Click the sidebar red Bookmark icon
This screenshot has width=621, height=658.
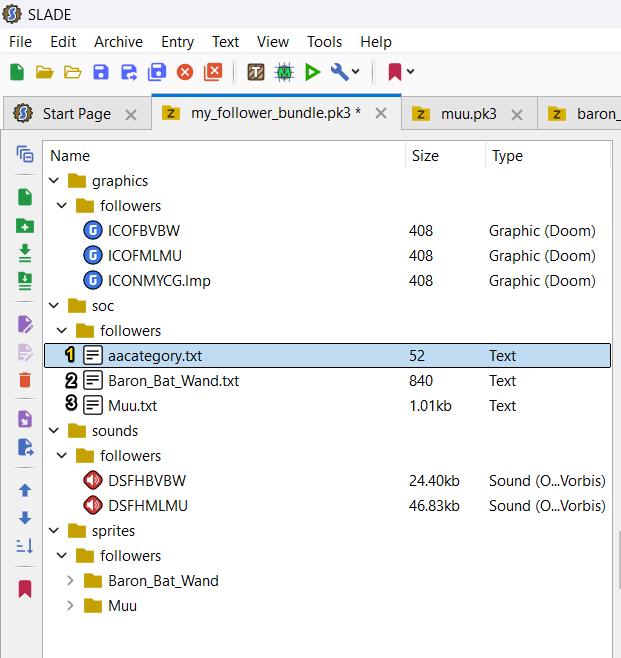(25, 589)
